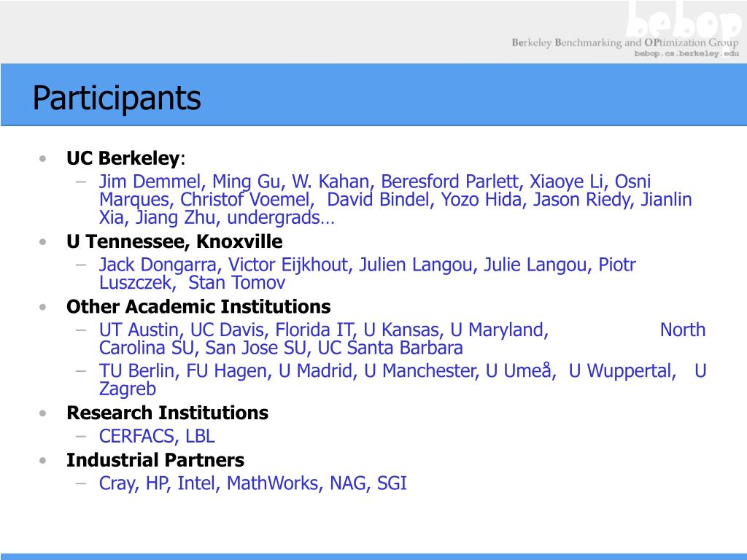The height and width of the screenshot is (560, 747).
Task: Select the name "Ming Gu"
Action: (x=246, y=182)
